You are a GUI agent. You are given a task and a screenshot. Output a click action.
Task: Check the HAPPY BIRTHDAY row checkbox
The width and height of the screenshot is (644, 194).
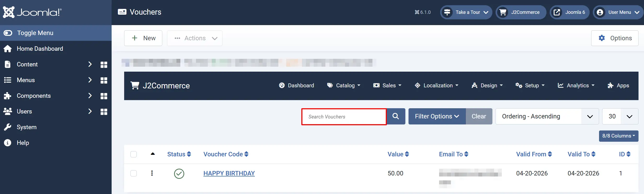point(134,173)
